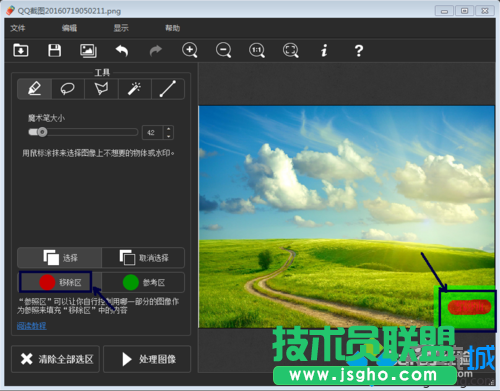Select the magic wand tool
This screenshot has height=391, width=500.
coord(134,89)
